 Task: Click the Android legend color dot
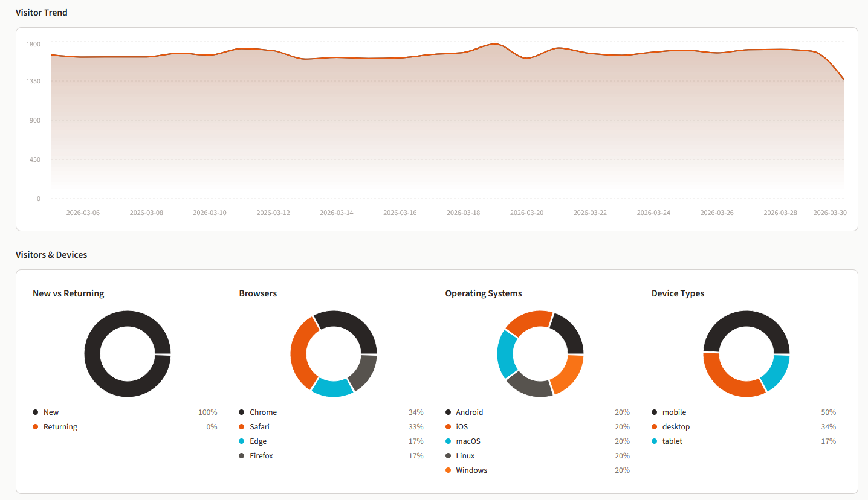tap(447, 412)
